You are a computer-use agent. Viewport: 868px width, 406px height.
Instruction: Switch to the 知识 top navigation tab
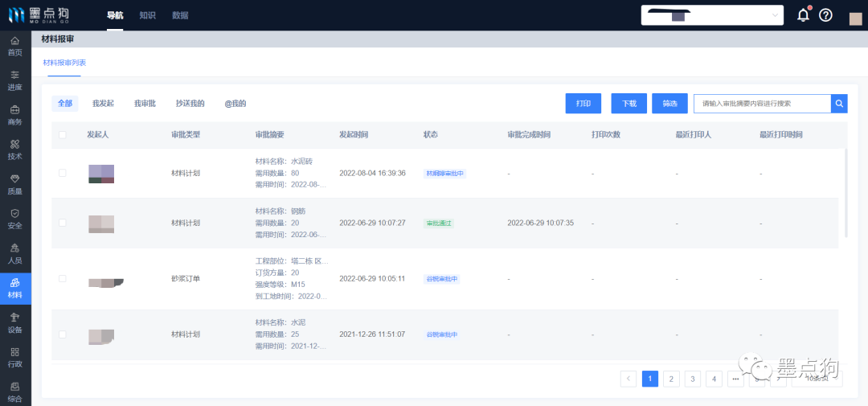pyautogui.click(x=147, y=15)
